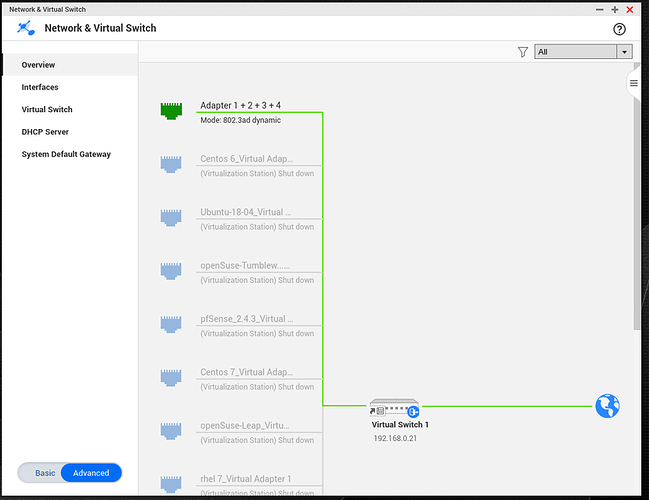Click the Centos 7 virtual adapter port icon
649x500 pixels.
tap(171, 378)
